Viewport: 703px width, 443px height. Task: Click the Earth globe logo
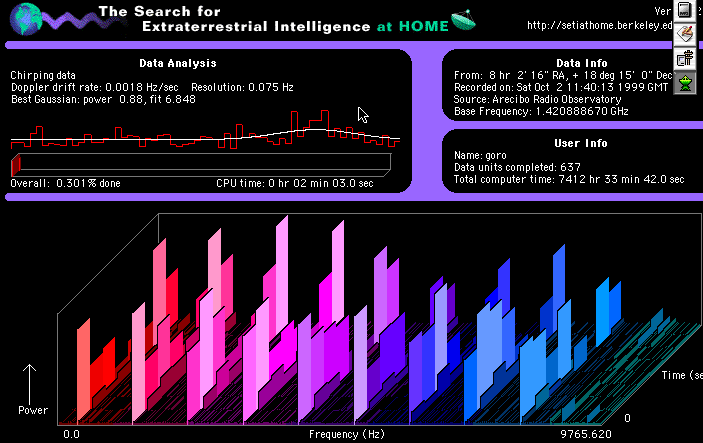pos(24,19)
